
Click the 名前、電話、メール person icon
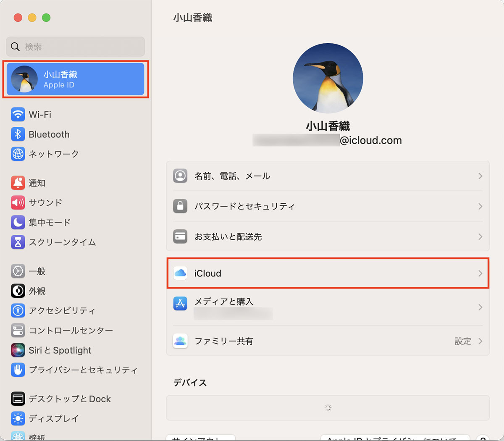[180, 176]
